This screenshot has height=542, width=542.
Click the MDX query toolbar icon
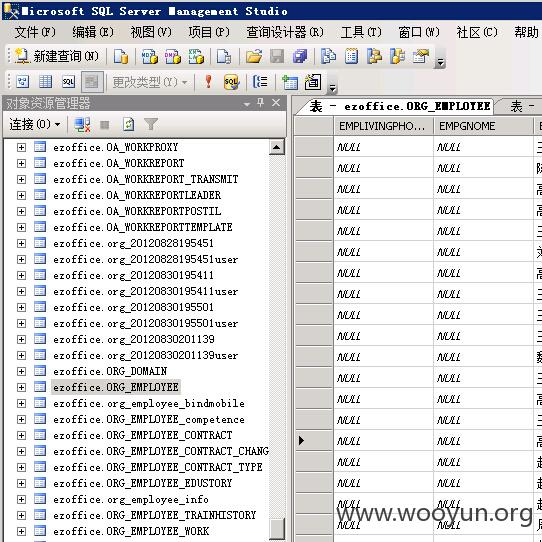click(x=150, y=56)
